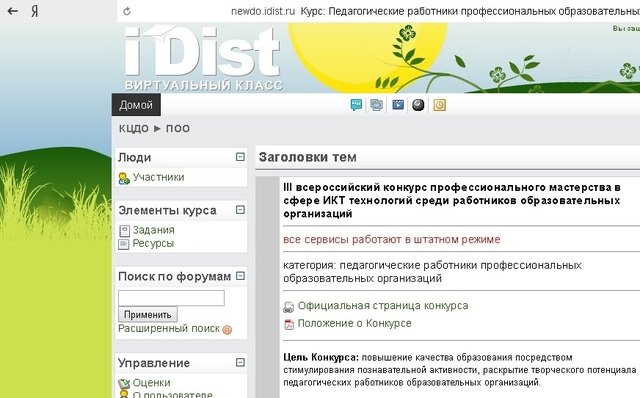Collapse the Люди block
This screenshot has width=640, height=398.
(240, 157)
